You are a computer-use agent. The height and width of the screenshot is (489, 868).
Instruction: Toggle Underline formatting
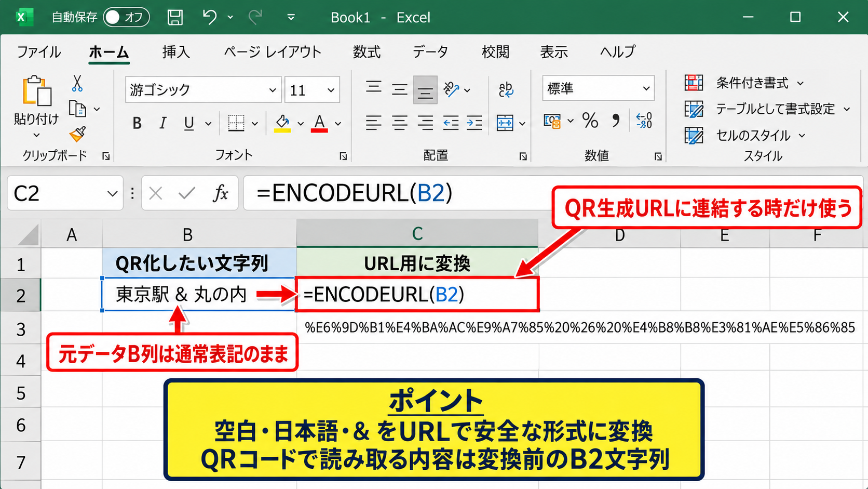(x=189, y=124)
